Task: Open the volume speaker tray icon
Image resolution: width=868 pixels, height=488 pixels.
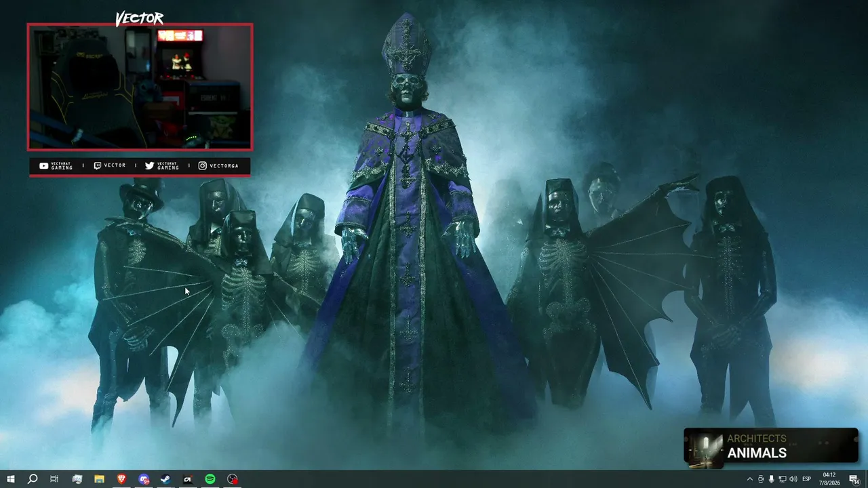Action: 793,479
